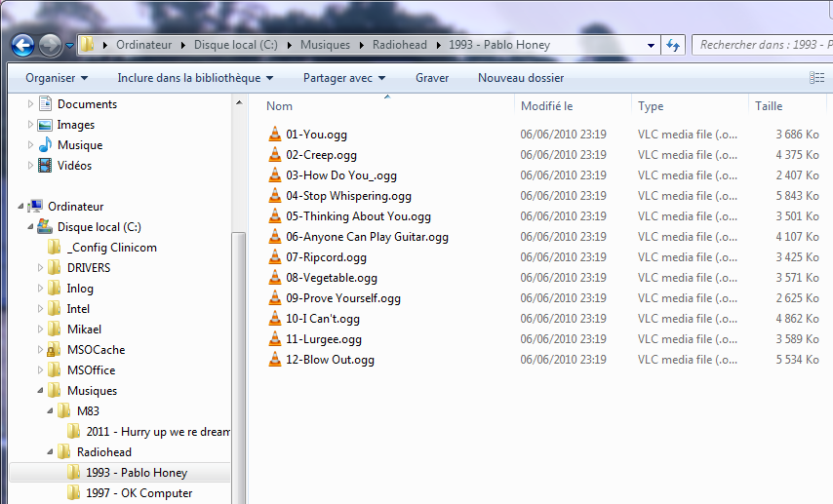
Task: Click the VLC icon of 10-I Can't.ogg
Action: pyautogui.click(x=275, y=318)
